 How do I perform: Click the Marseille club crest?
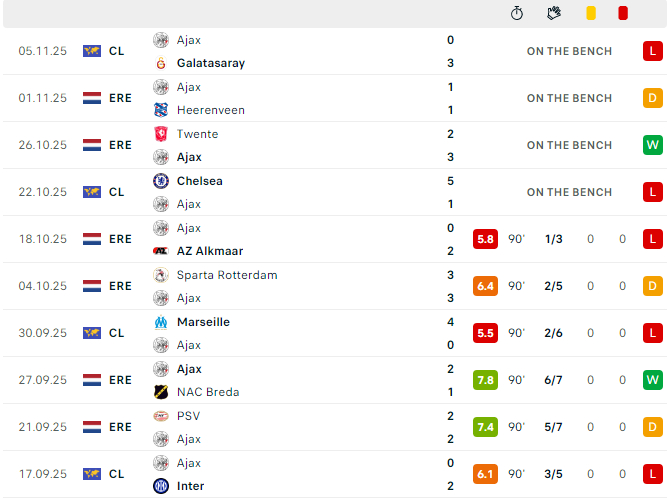click(x=161, y=322)
